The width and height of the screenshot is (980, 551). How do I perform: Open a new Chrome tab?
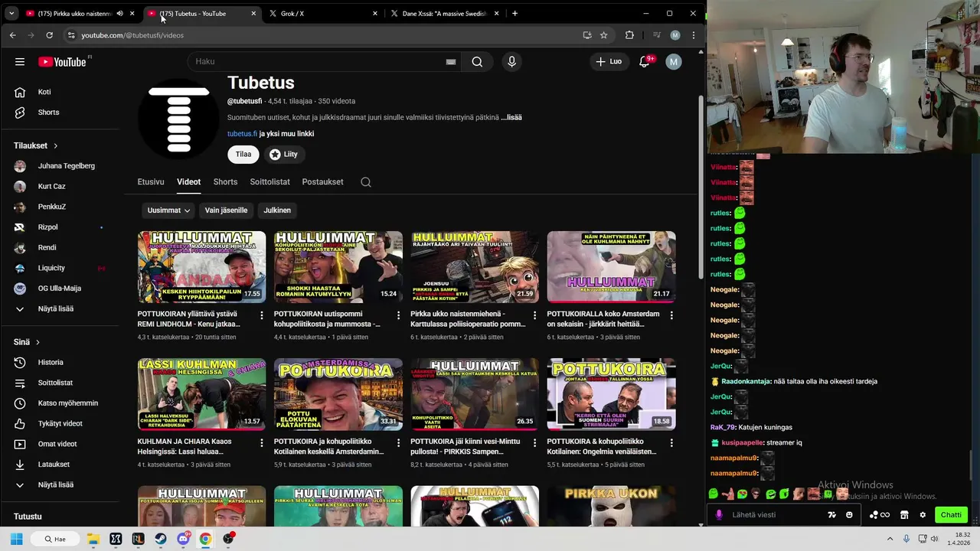(x=514, y=13)
